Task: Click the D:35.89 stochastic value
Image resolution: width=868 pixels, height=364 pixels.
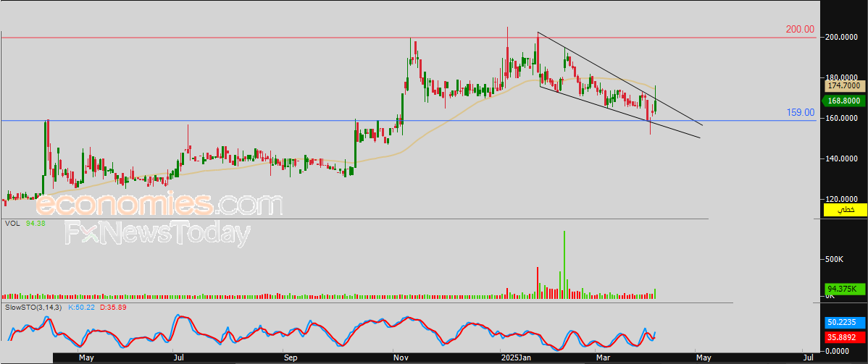Action: click(x=114, y=306)
